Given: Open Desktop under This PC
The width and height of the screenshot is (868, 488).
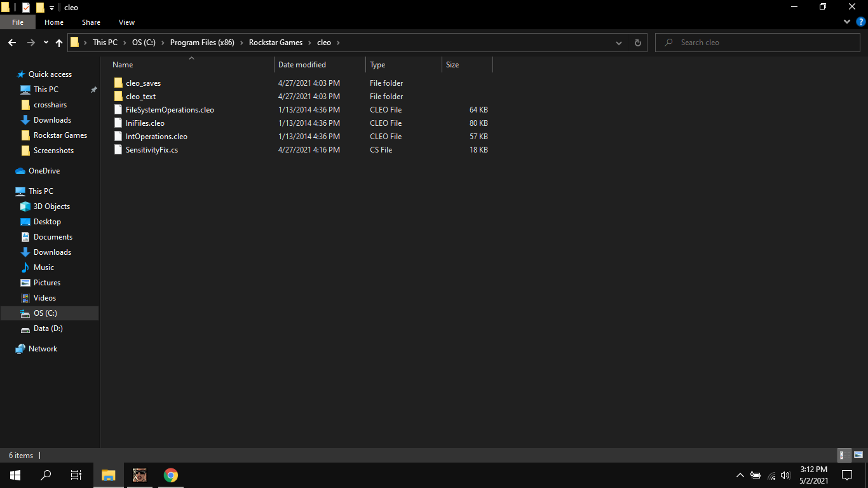Looking at the screenshot, I should [47, 222].
